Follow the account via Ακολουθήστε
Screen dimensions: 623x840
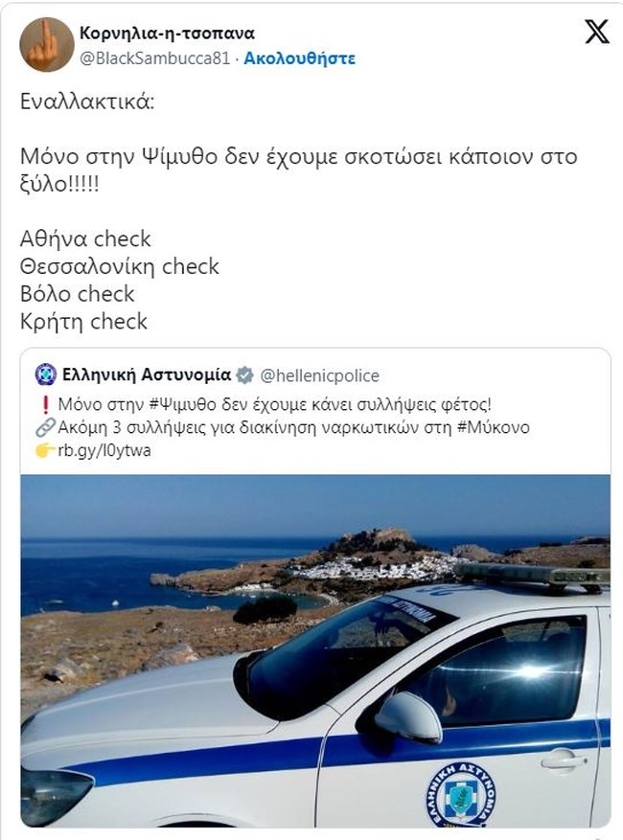pos(299,57)
